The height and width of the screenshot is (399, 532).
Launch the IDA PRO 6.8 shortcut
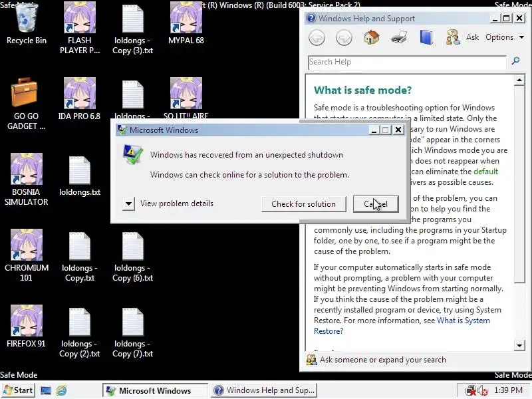pyautogui.click(x=79, y=98)
